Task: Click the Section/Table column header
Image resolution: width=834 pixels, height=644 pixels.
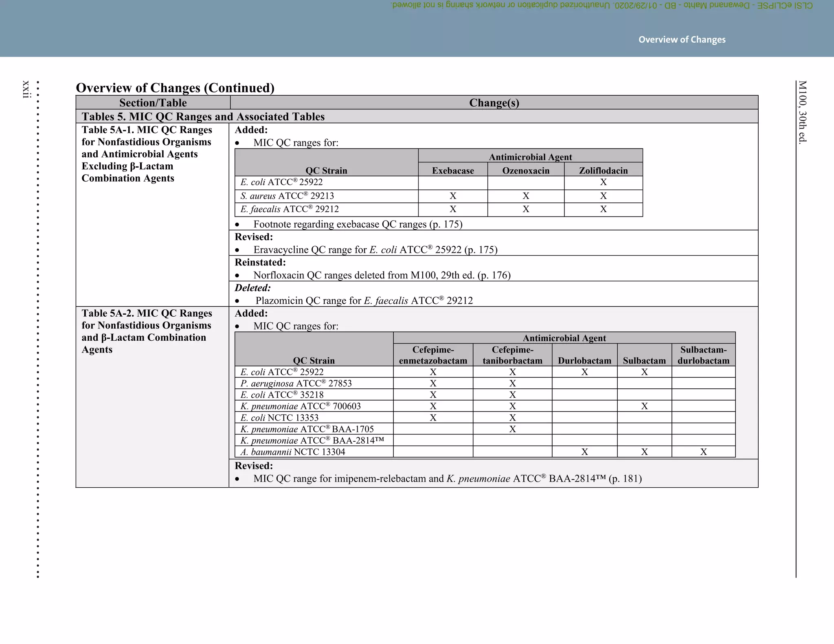Action: coord(153,103)
